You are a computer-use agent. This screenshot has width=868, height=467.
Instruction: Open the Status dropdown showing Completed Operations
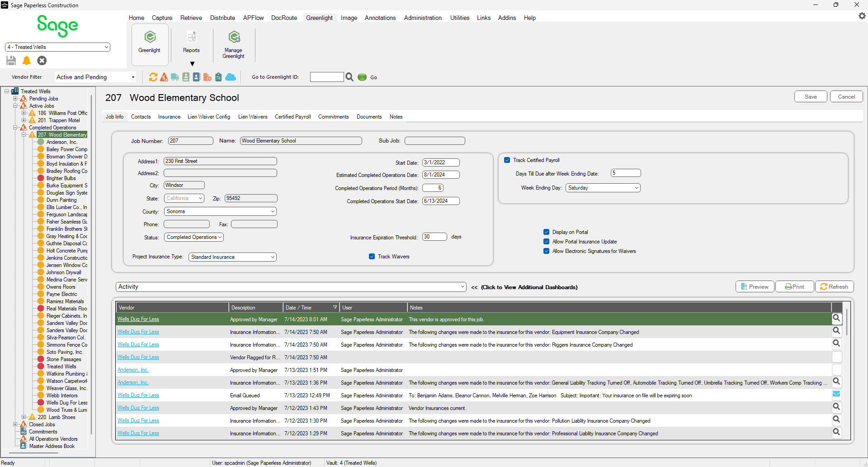point(193,237)
